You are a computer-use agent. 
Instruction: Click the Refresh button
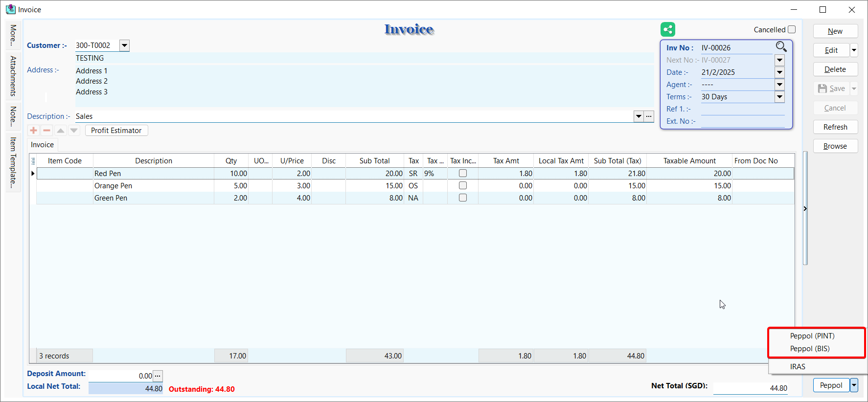pos(835,127)
